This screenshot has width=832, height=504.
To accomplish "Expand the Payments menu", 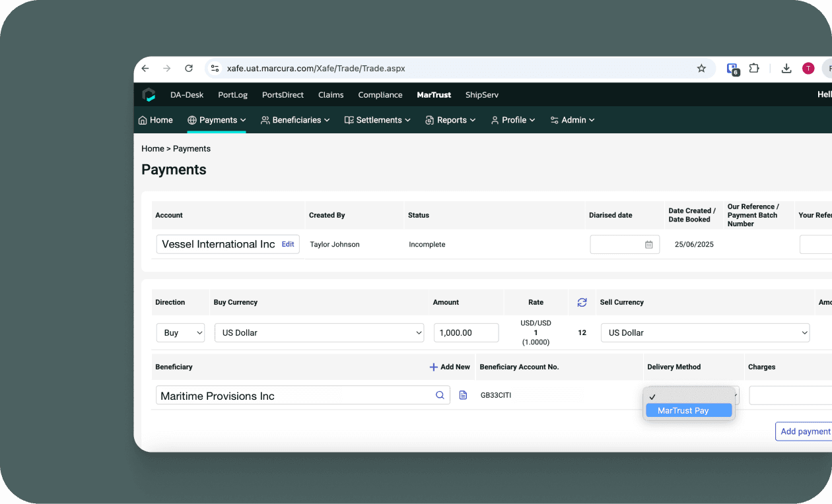I will [217, 120].
